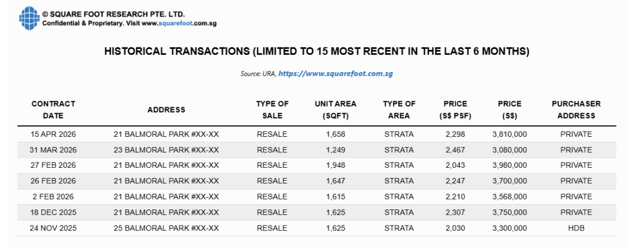Select the 15 APR 2026 contract date cell
This screenshot has width=644, height=247.
[x=53, y=135]
